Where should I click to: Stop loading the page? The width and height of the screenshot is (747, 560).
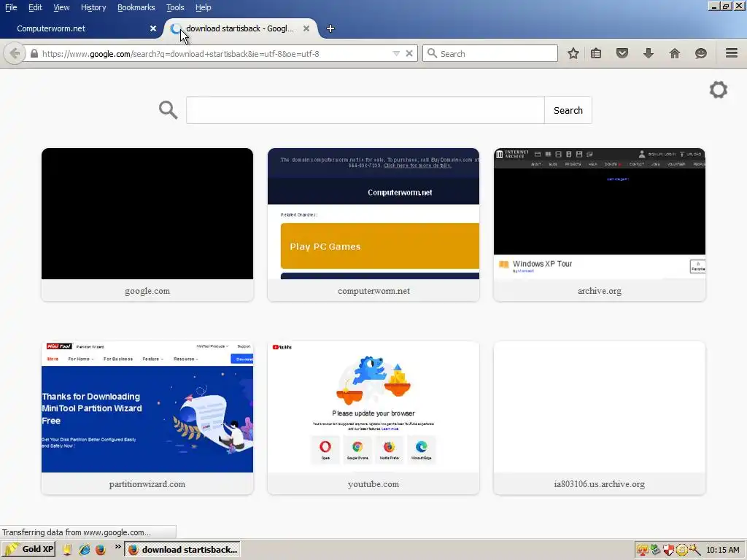409,54
